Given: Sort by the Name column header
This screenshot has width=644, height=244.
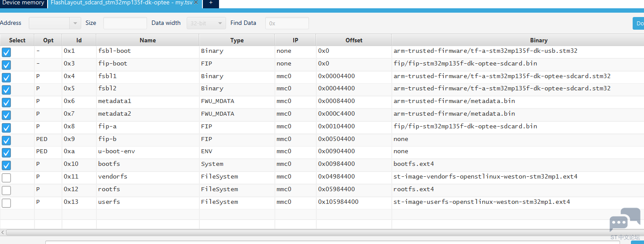Looking at the screenshot, I should (147, 40).
